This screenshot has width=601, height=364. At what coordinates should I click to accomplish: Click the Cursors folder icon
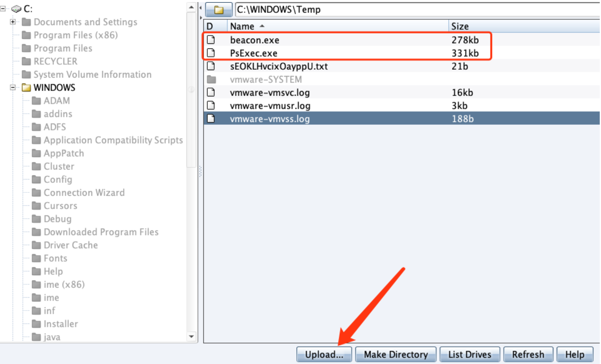point(37,206)
